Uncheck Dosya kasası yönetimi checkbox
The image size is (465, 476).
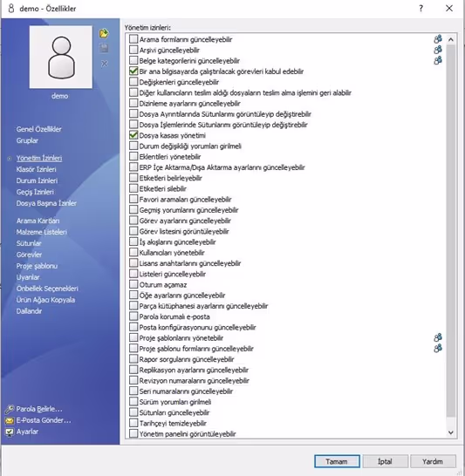(x=133, y=135)
